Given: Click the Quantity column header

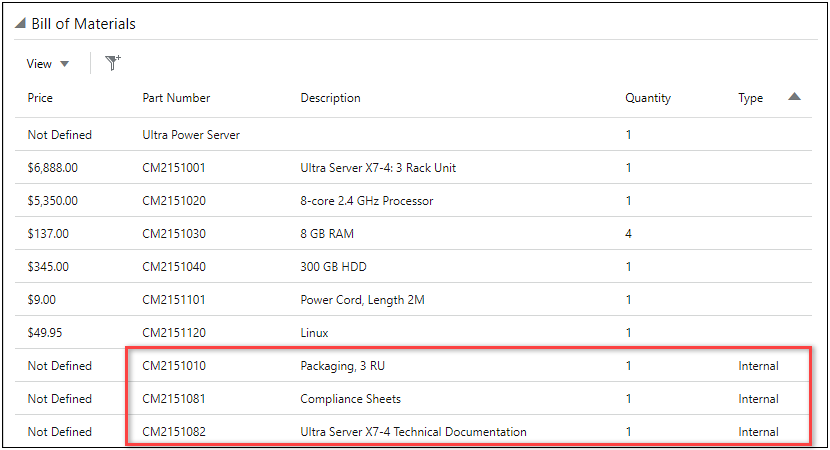Looking at the screenshot, I should (648, 98).
